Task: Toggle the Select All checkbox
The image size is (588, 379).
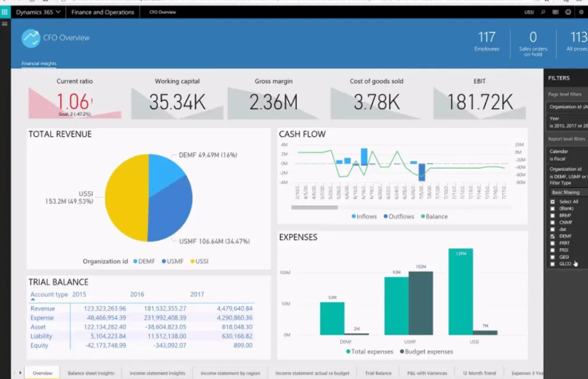Action: pyautogui.click(x=552, y=202)
